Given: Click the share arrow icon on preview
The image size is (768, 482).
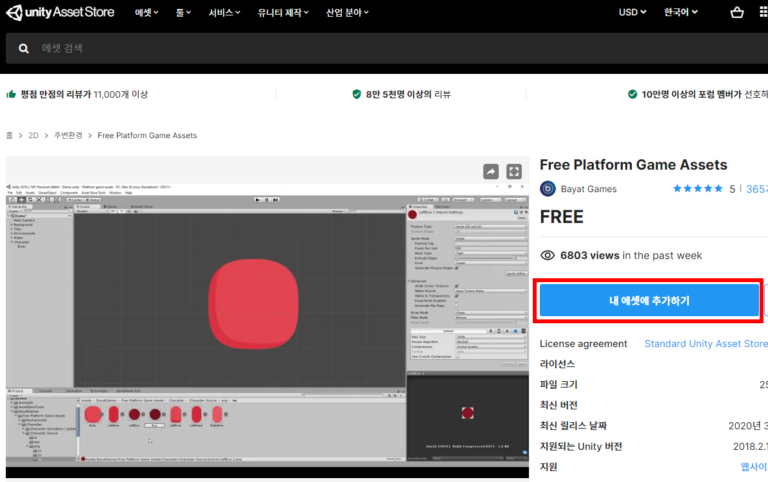Looking at the screenshot, I should pos(491,171).
